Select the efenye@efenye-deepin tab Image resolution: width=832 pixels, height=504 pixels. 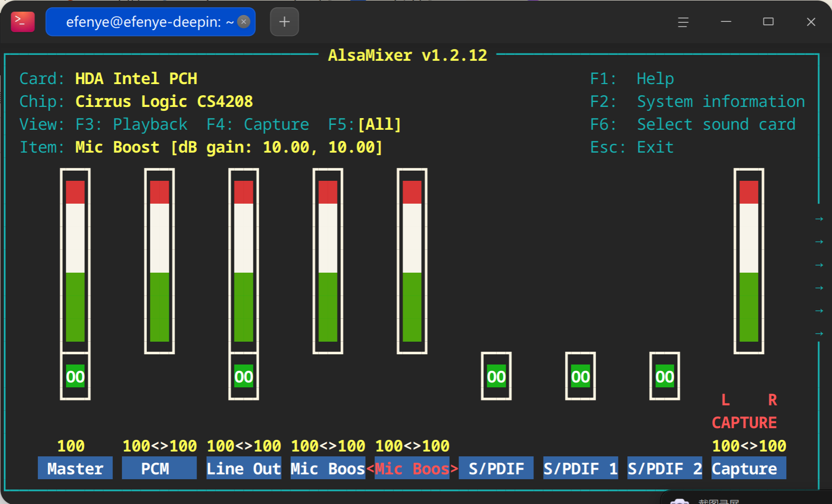(x=151, y=22)
